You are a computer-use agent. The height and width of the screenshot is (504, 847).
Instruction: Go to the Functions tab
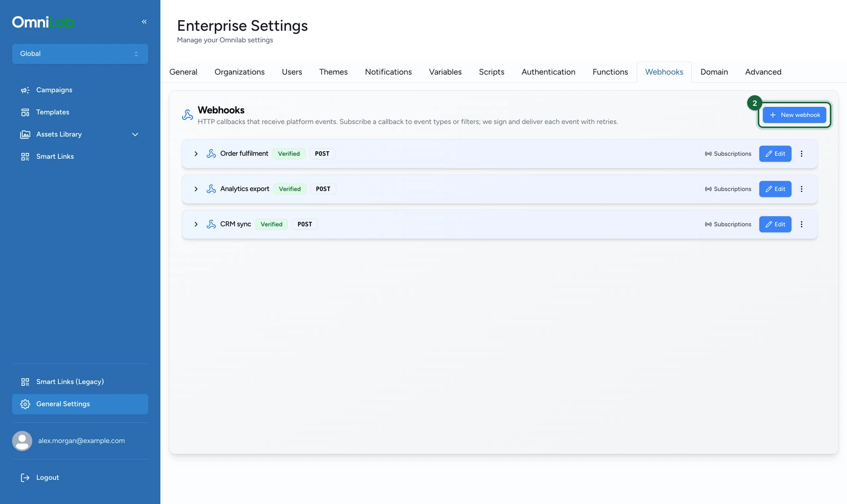pyautogui.click(x=610, y=72)
